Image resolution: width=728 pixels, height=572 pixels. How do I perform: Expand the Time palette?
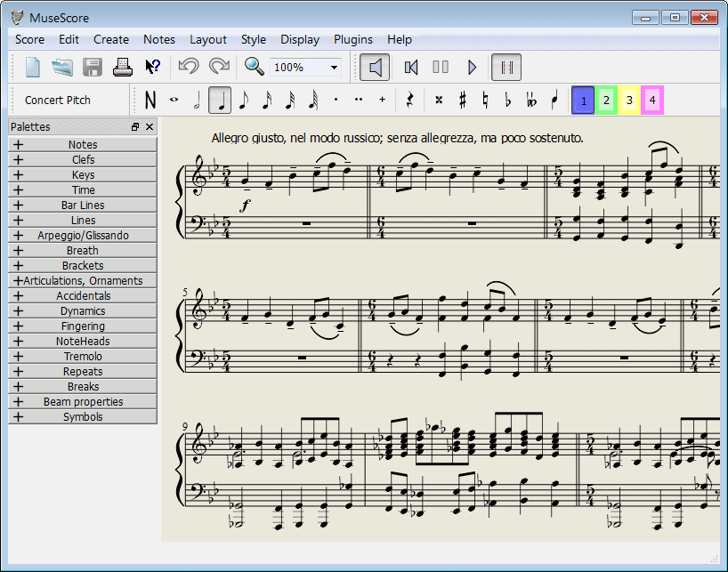coord(83,190)
